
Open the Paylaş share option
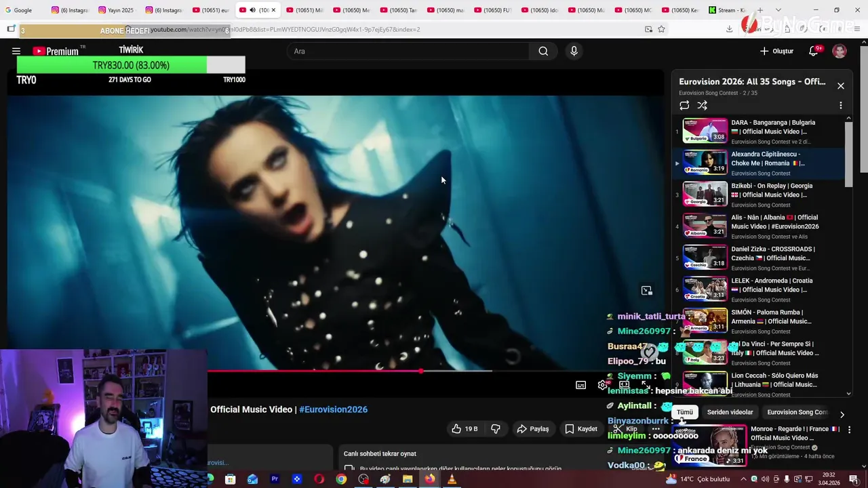click(x=533, y=428)
